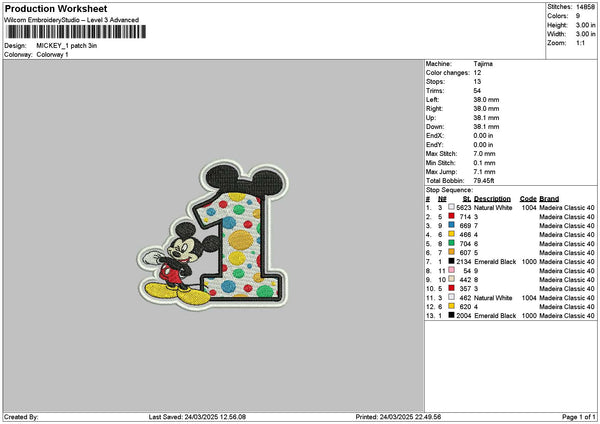Click the 'Colorway 1' value
This screenshot has width=600, height=424.
(x=52, y=55)
